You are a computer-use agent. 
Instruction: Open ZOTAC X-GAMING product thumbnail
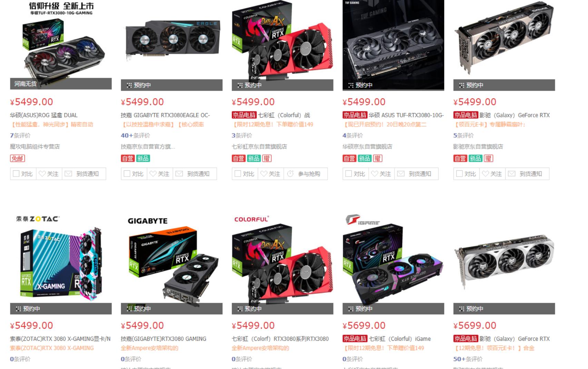61,262
